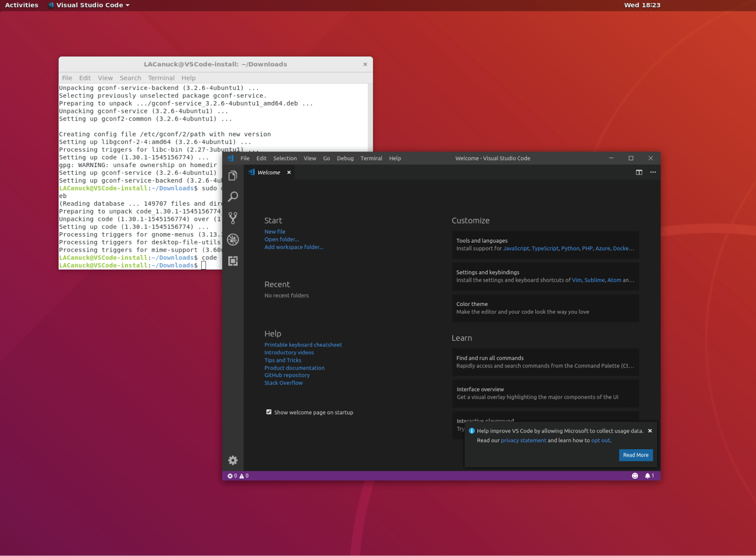Open notifications bell in status bar
This screenshot has height=556, width=756.
[649, 476]
